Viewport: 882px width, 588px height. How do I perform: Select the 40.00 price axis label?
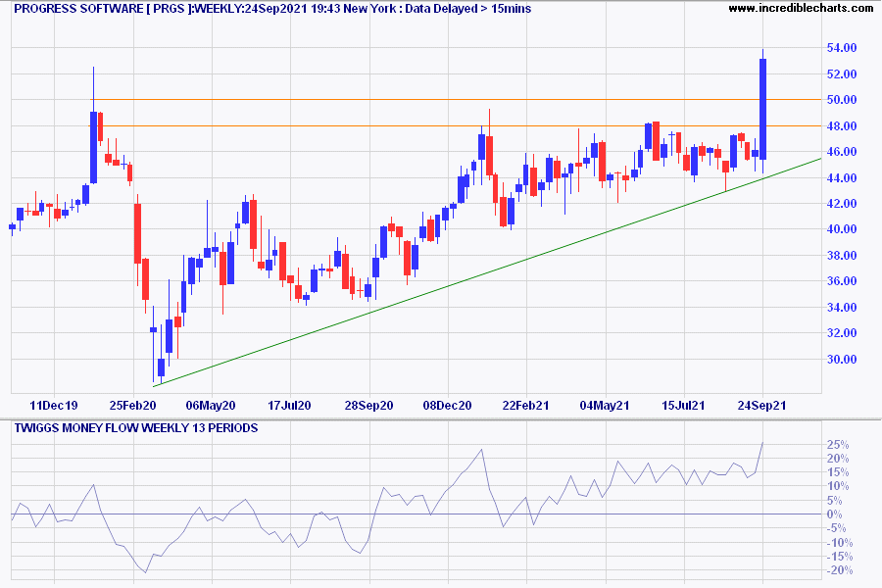point(842,229)
